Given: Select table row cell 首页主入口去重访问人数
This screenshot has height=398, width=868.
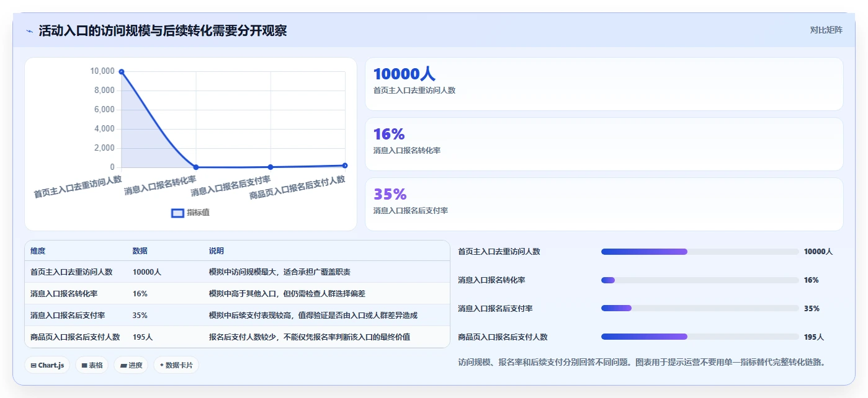Looking at the screenshot, I should click(71, 272).
